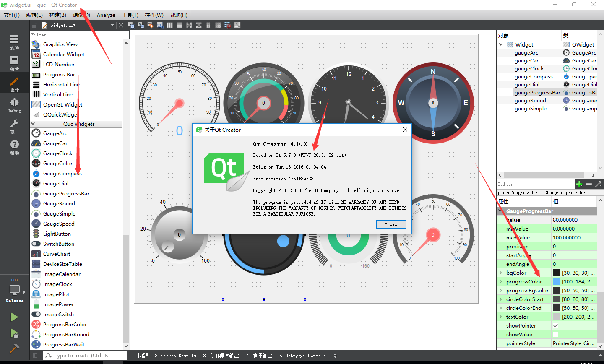The image size is (604, 364).
Task: Open the 编辑(E) menu
Action: coord(34,15)
